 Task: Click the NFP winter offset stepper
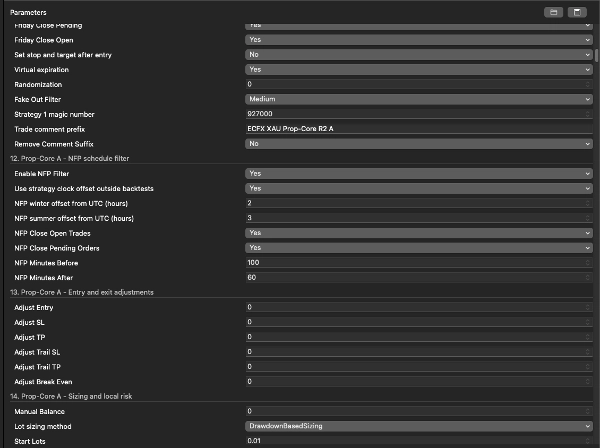(588, 203)
